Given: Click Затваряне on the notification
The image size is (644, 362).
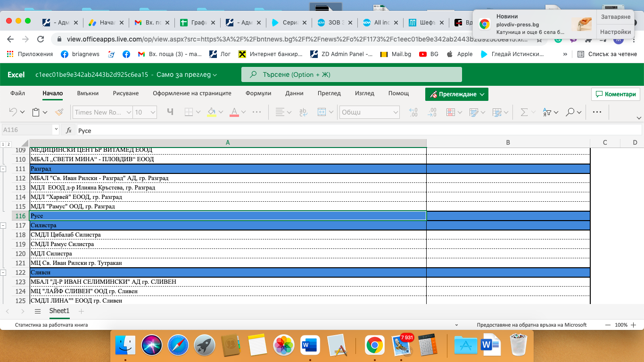Looking at the screenshot, I should pyautogui.click(x=615, y=17).
